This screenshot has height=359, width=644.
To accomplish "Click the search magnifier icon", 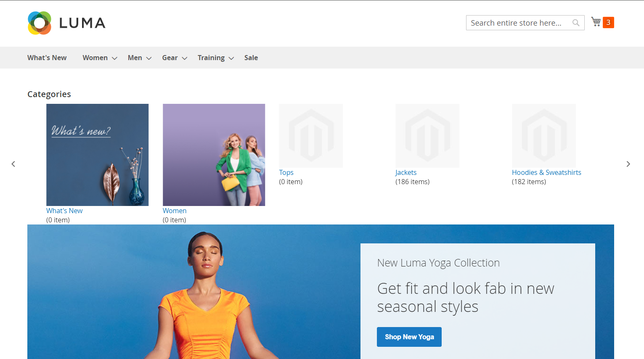I will [576, 23].
